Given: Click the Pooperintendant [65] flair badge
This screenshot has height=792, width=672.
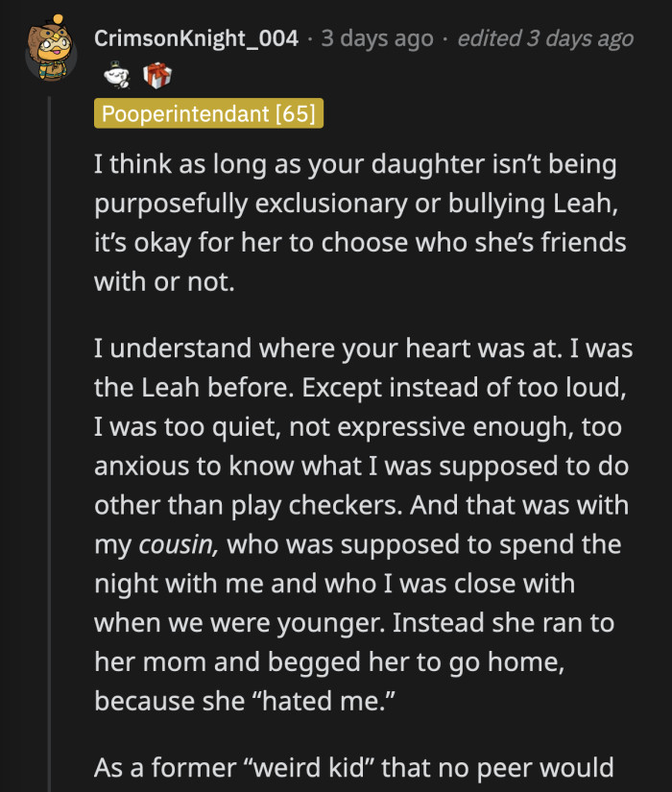Looking at the screenshot, I should tap(209, 113).
